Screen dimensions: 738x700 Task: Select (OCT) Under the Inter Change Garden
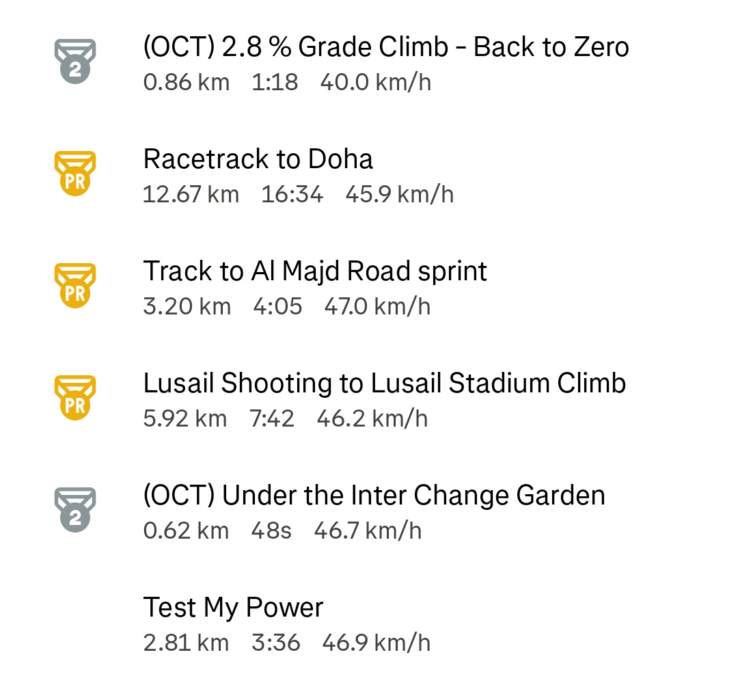coord(374,495)
